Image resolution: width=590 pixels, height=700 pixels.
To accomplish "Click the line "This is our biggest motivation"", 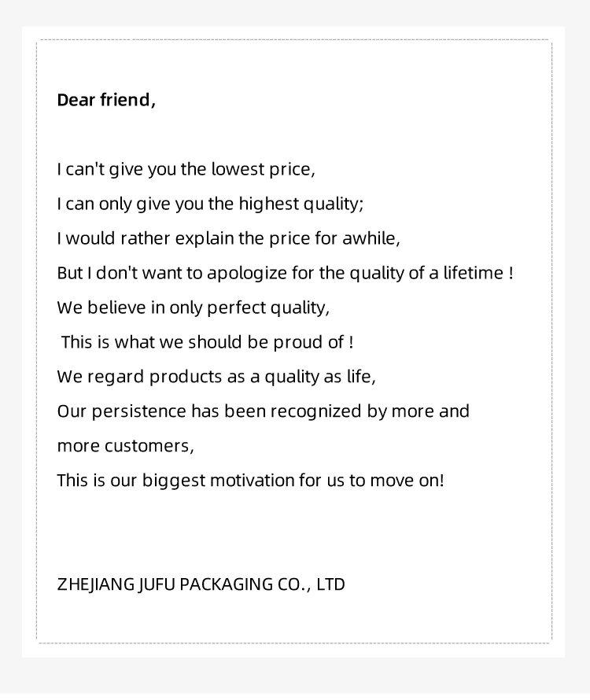I will coord(250,481).
